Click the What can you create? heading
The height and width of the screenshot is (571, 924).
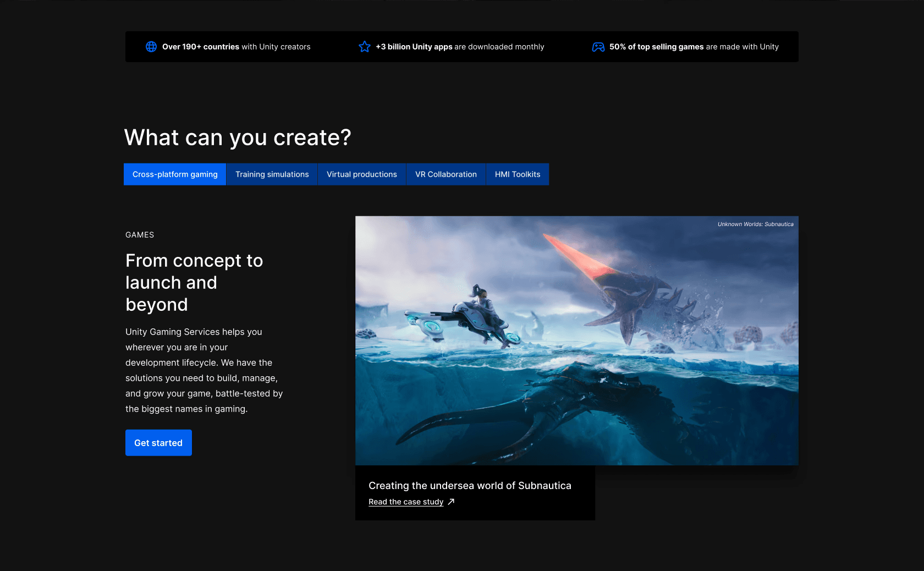(x=238, y=138)
